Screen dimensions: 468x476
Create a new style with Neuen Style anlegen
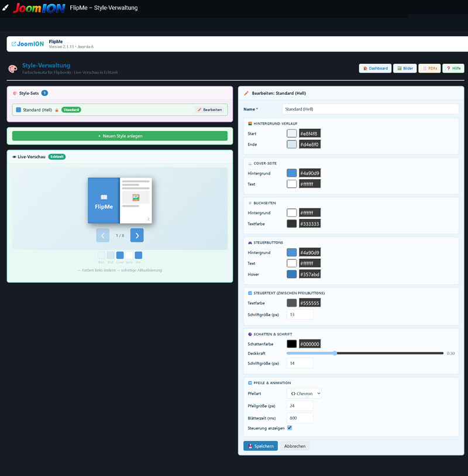[120, 136]
